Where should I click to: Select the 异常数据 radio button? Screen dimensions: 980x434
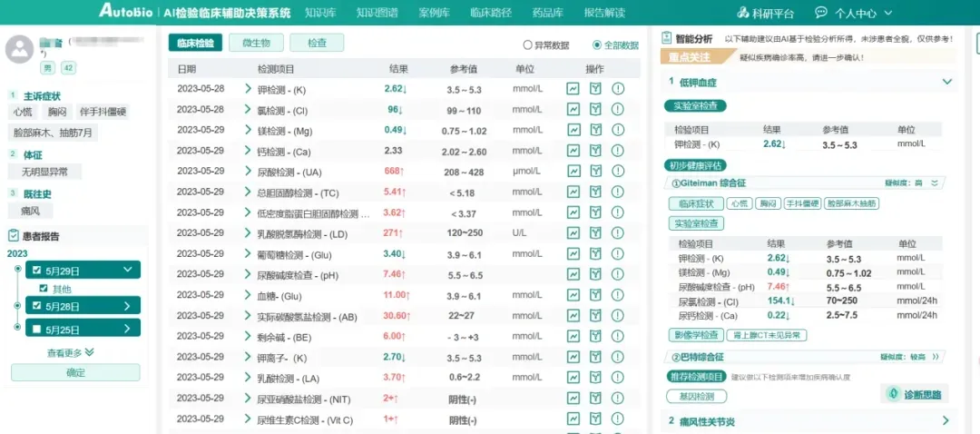click(x=528, y=44)
